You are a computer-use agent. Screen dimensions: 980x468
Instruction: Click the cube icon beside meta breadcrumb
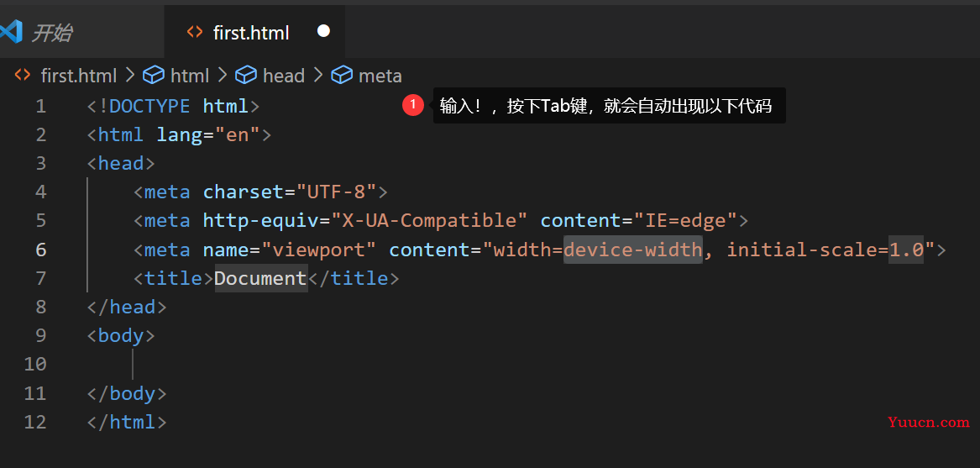point(342,76)
